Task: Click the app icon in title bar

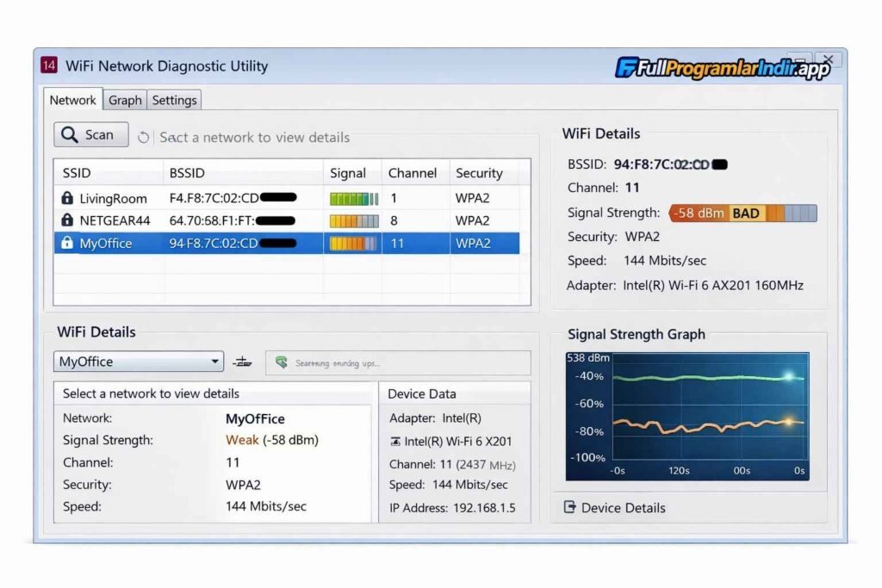Action: (50, 66)
